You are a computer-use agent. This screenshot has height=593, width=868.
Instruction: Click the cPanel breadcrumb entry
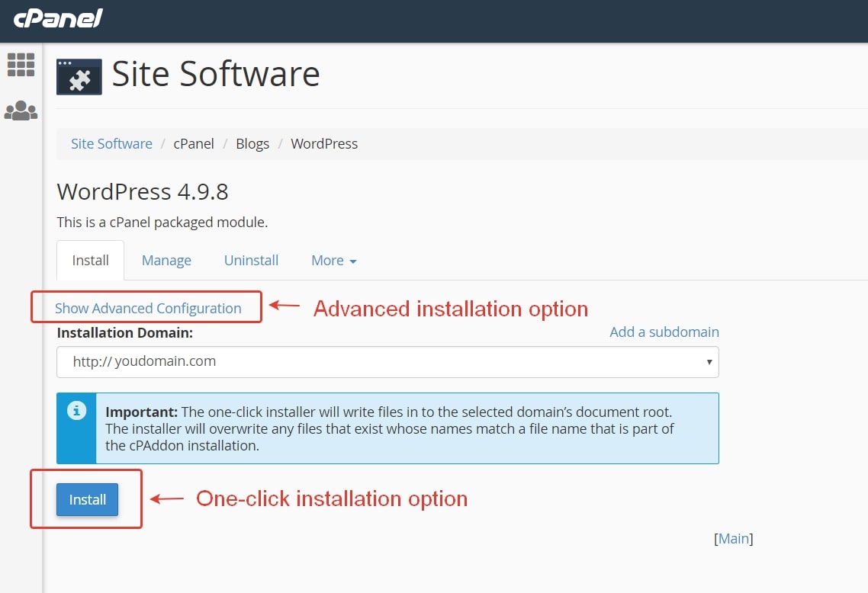coord(194,144)
